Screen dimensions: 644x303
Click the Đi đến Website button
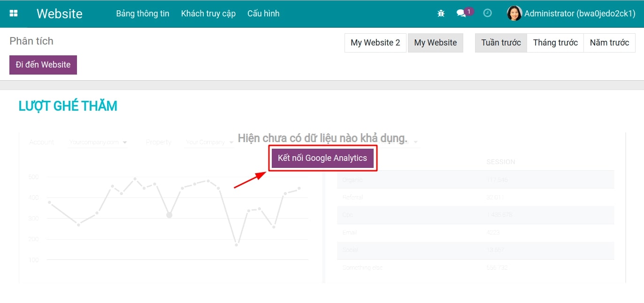(x=43, y=65)
